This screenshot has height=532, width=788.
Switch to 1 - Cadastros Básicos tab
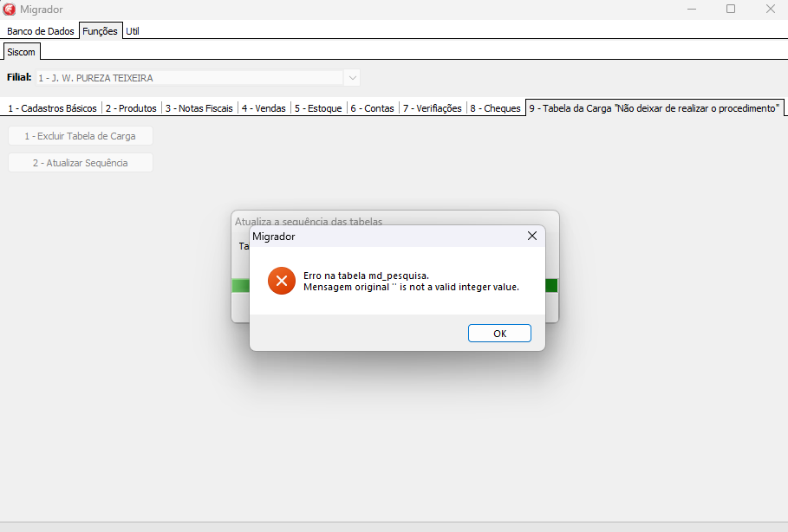(52, 108)
